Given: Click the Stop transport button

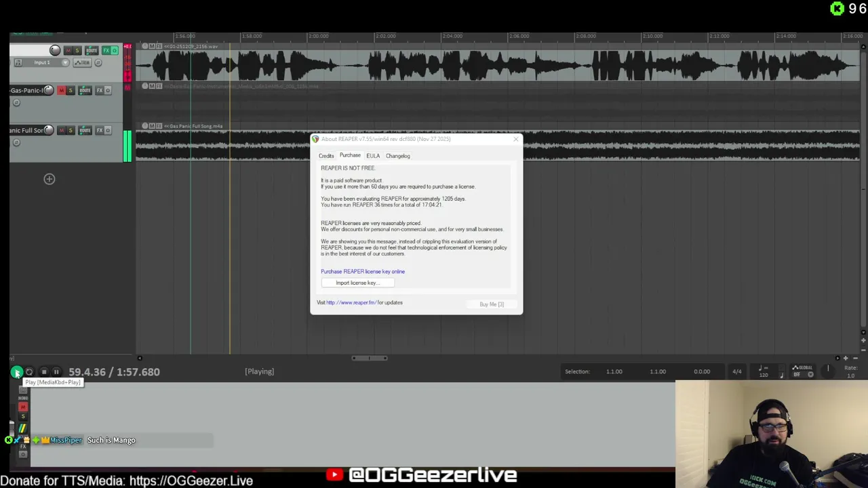Looking at the screenshot, I should [x=43, y=371].
